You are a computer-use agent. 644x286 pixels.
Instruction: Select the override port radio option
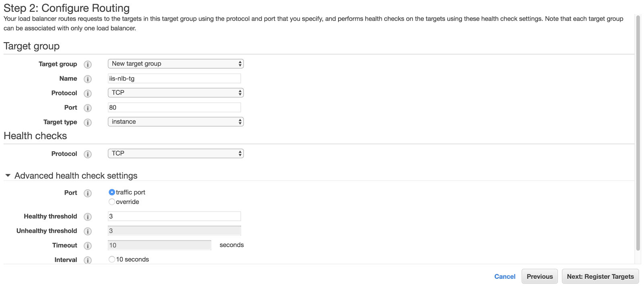click(x=112, y=202)
